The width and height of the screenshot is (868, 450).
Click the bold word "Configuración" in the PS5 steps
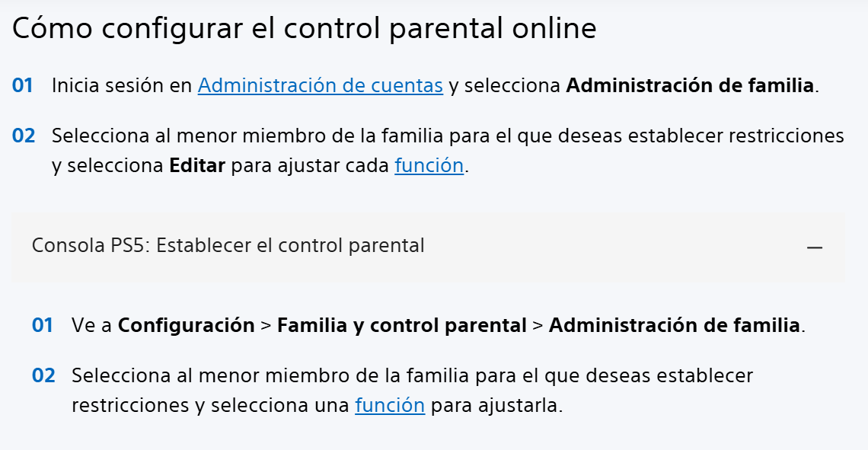pyautogui.click(x=186, y=325)
